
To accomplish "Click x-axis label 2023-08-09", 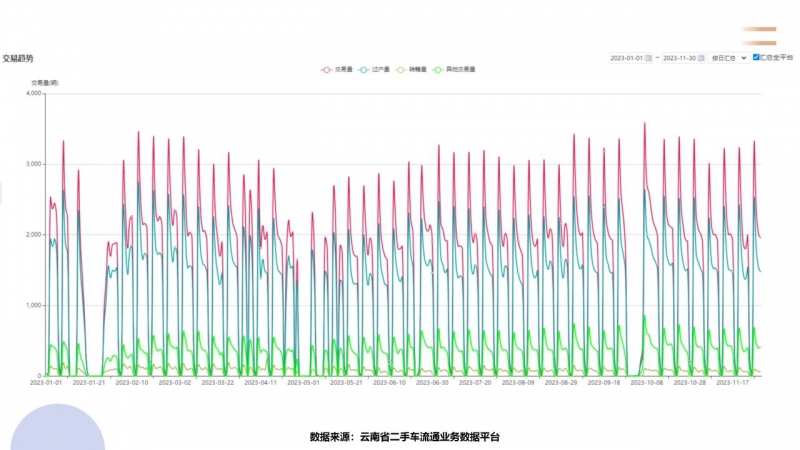I will click(x=518, y=383).
